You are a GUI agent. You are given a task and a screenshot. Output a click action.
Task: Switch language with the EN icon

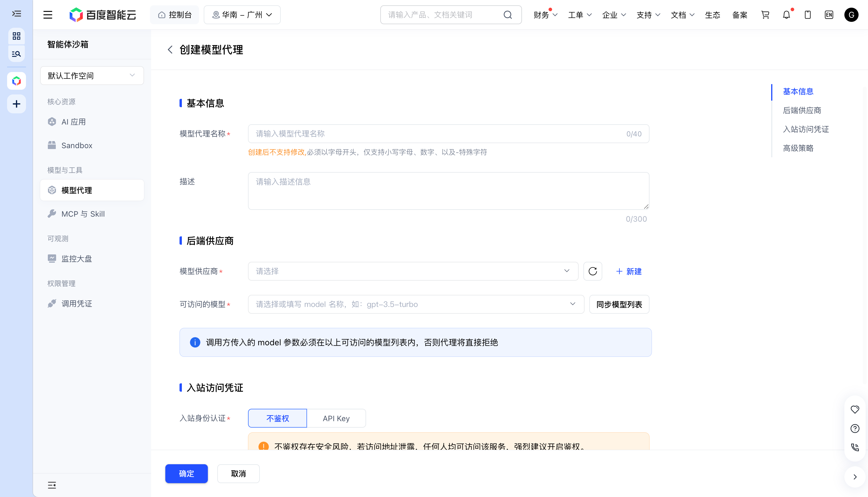829,15
